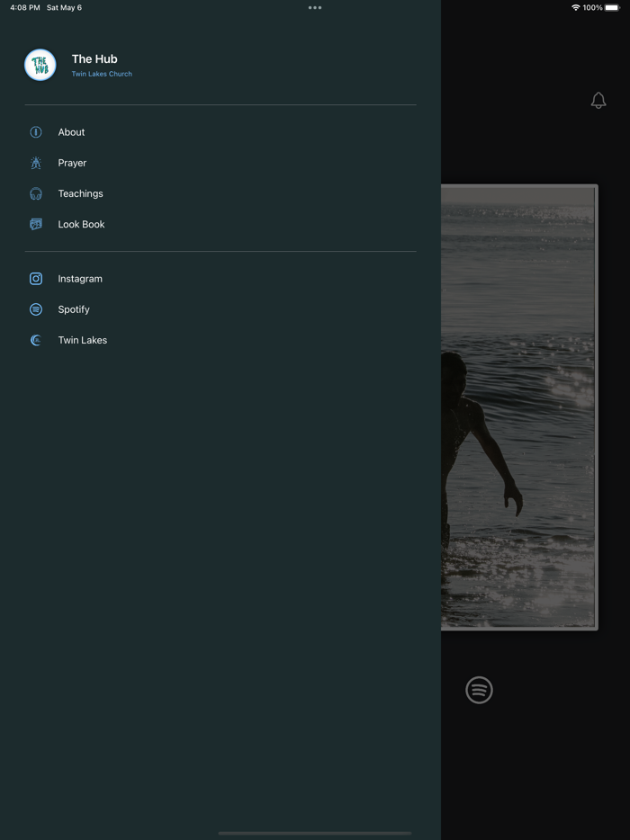The height and width of the screenshot is (840, 630).
Task: Tap Spotify icon below the beach photo
Action: pos(479,690)
